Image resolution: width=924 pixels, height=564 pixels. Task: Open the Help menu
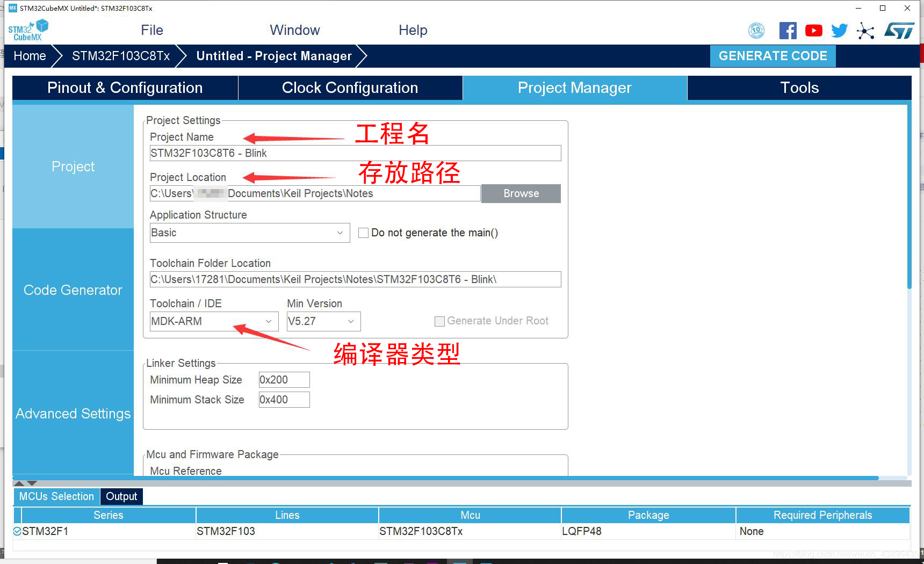pos(413,30)
